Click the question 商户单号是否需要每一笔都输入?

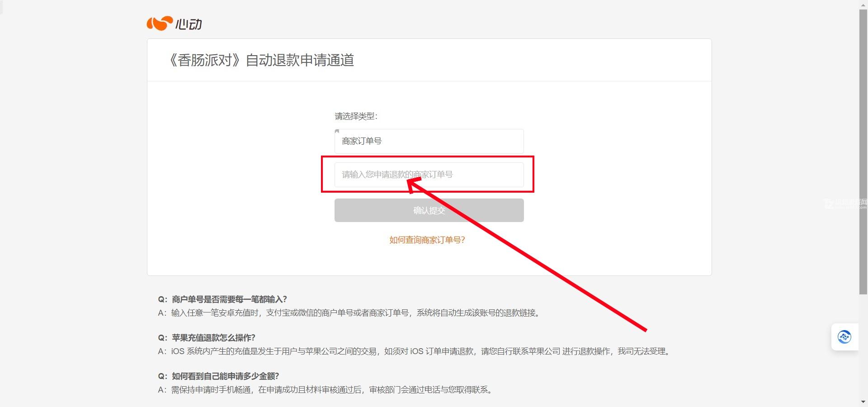tap(222, 299)
